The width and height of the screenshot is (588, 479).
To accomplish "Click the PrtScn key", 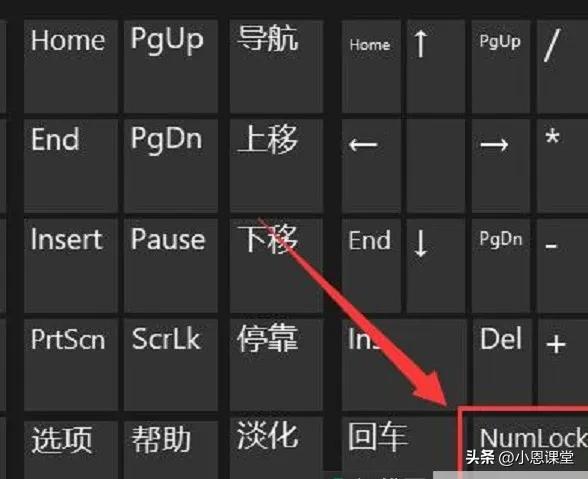I will pos(71,365).
